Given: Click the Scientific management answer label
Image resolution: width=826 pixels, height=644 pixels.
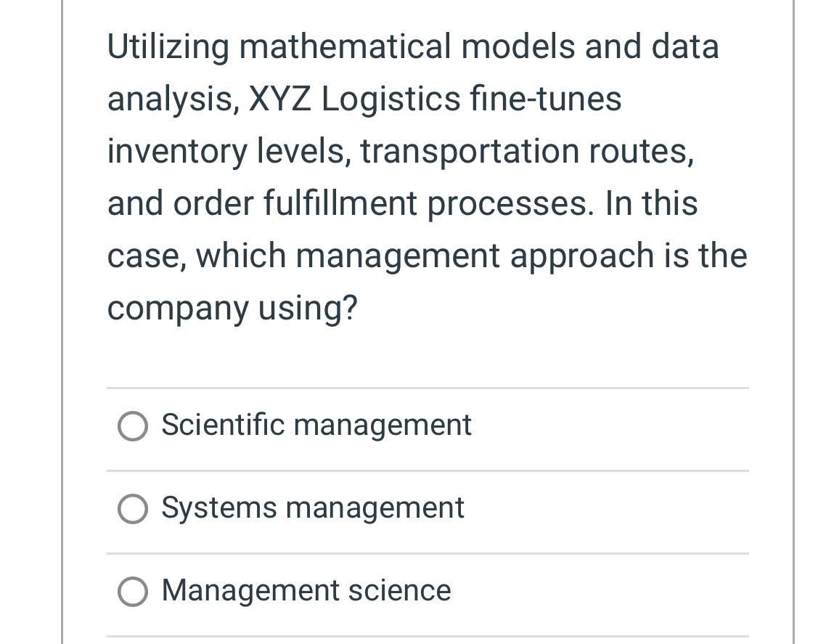Looking at the screenshot, I should [316, 425].
